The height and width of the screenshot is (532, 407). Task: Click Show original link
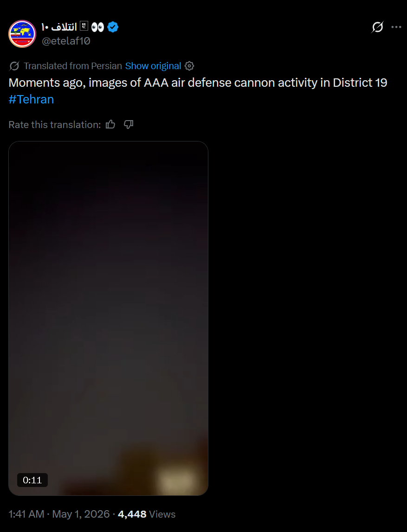[x=153, y=66]
